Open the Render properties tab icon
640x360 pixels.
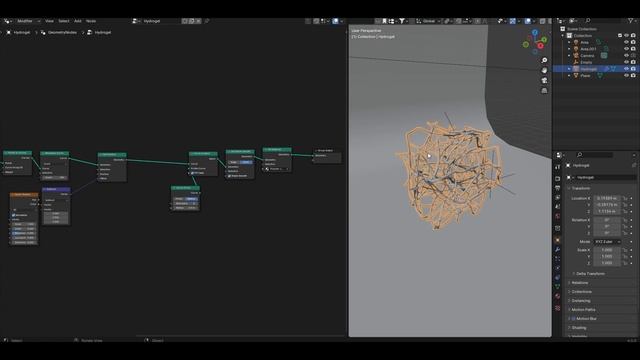tap(558, 178)
